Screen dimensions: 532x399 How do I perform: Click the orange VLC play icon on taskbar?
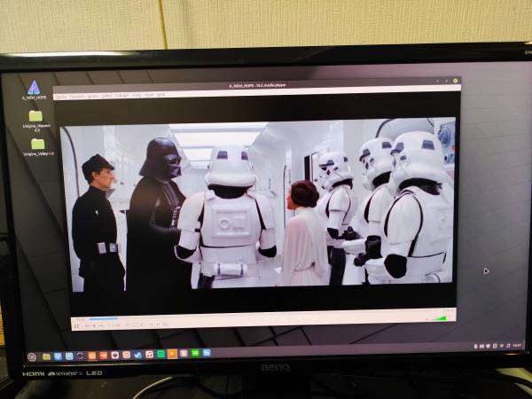(172, 354)
